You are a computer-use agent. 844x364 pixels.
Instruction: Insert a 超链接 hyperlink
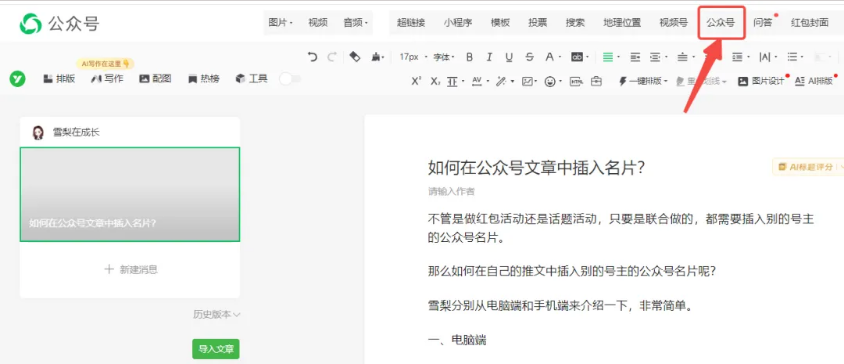[411, 23]
